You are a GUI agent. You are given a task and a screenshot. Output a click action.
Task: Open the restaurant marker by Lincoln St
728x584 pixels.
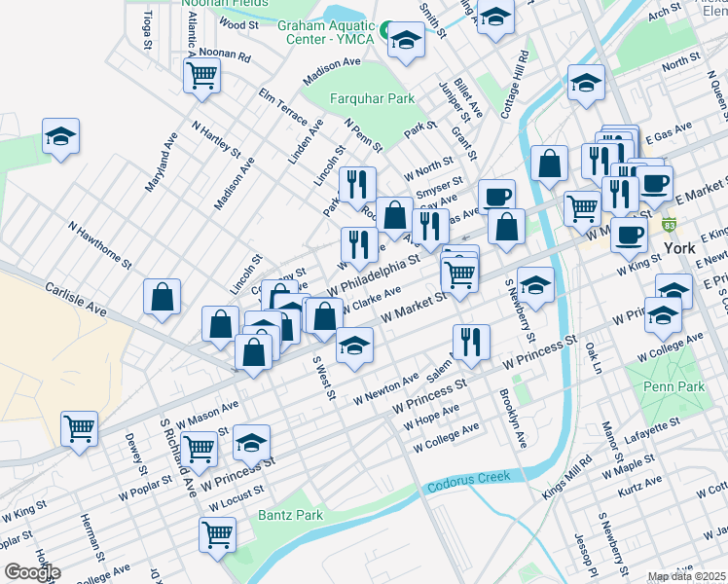357,186
